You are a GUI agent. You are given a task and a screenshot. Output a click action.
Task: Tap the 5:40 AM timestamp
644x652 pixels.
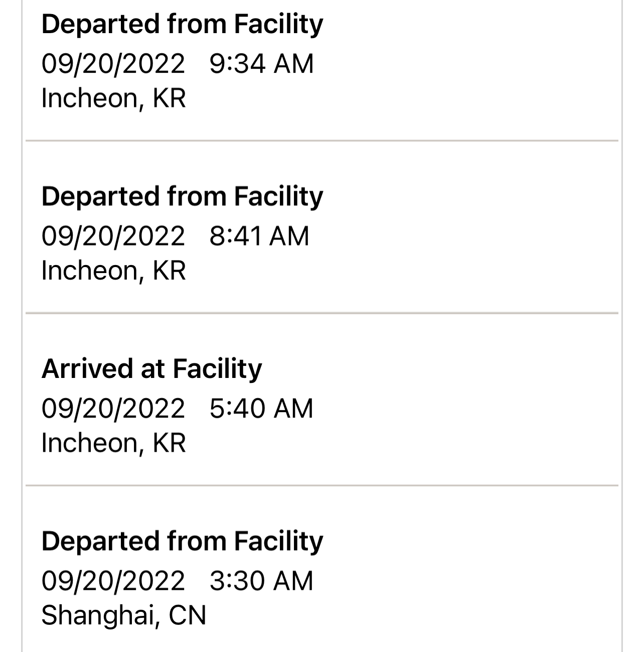click(261, 408)
